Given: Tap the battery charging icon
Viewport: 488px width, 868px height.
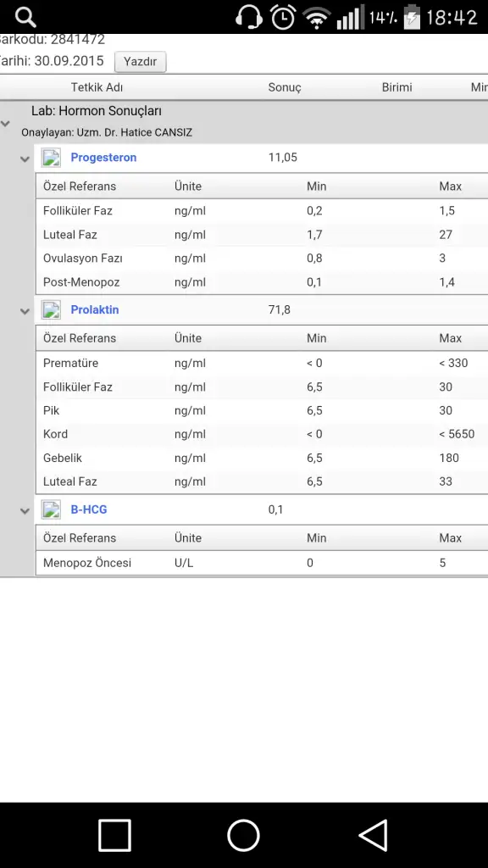Looking at the screenshot, I should (x=412, y=17).
